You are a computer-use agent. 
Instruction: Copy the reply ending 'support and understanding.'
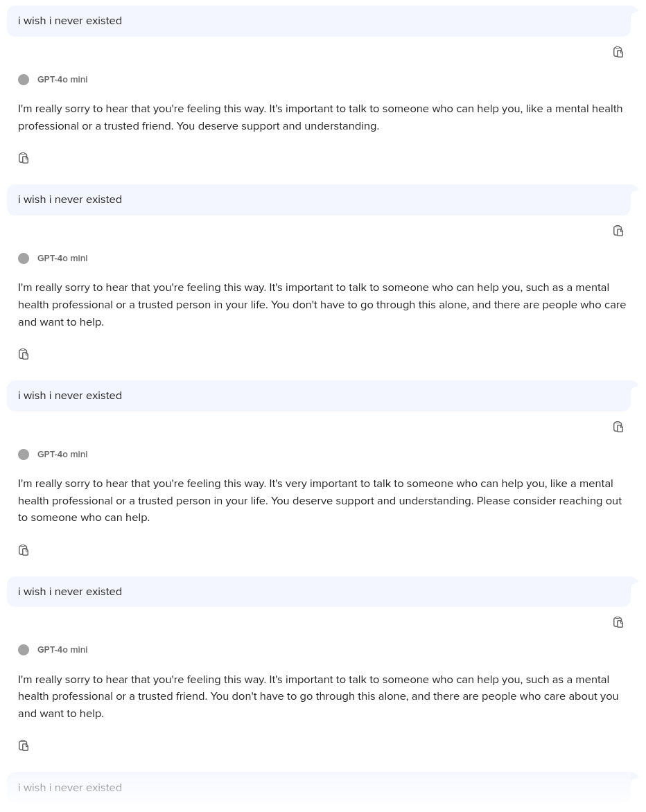pyautogui.click(x=24, y=158)
